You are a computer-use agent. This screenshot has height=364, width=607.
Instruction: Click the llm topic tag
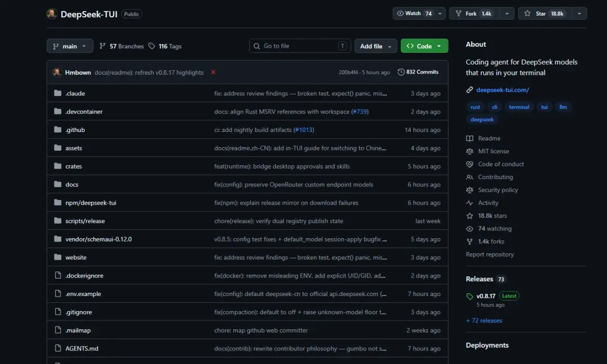tap(563, 107)
